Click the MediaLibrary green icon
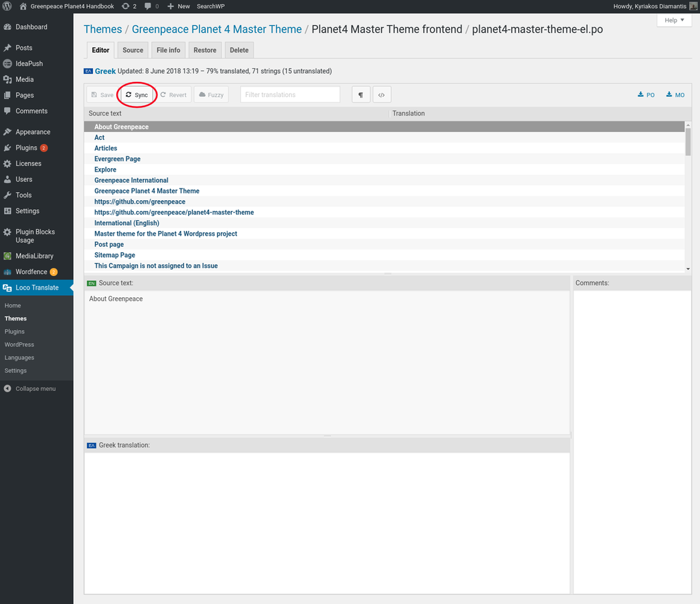The height and width of the screenshot is (604, 700). pos(8,256)
